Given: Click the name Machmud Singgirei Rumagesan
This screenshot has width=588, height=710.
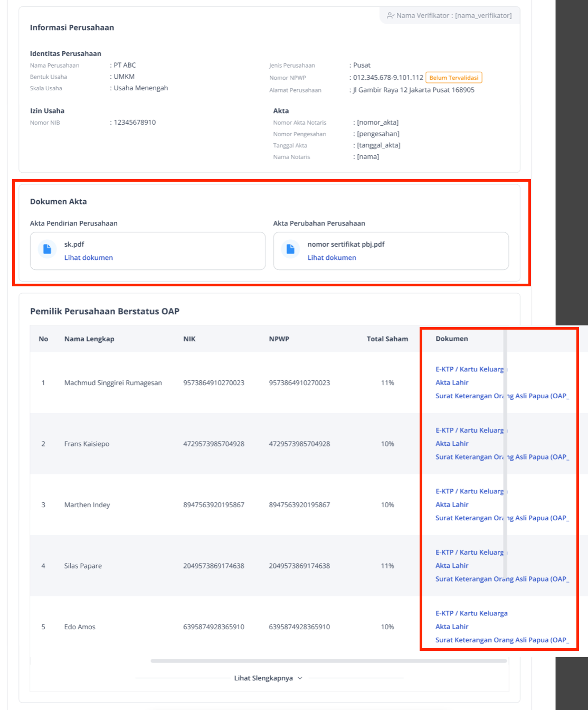Looking at the screenshot, I should (x=113, y=383).
